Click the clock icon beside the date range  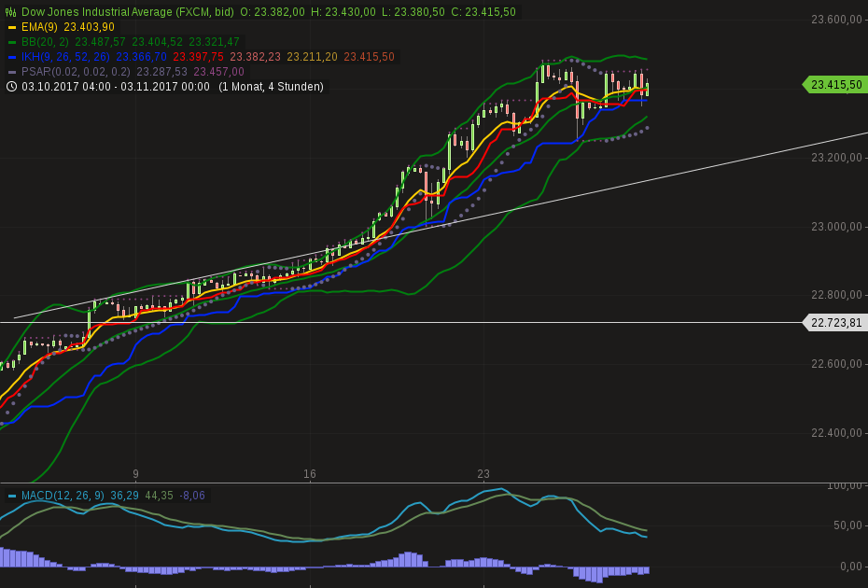(x=10, y=86)
